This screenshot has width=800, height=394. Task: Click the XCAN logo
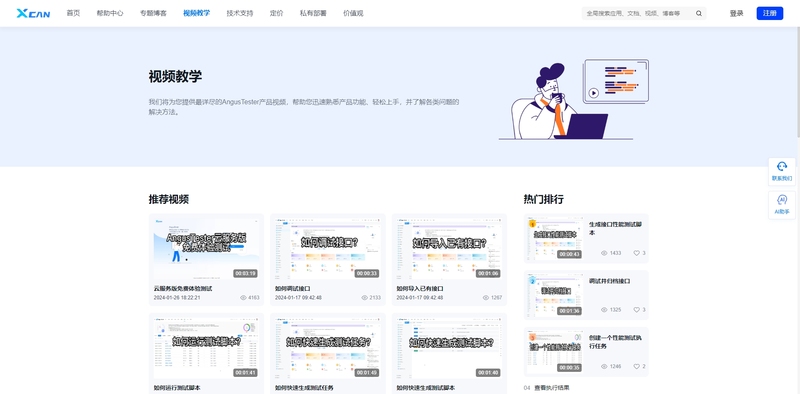click(33, 13)
